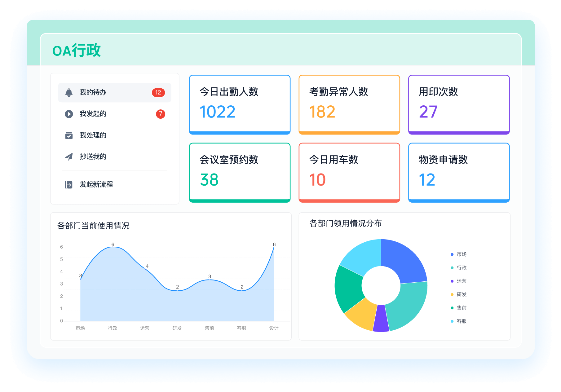Click the 用印次数 card showing 27
This screenshot has height=392, width=561.
(x=459, y=104)
